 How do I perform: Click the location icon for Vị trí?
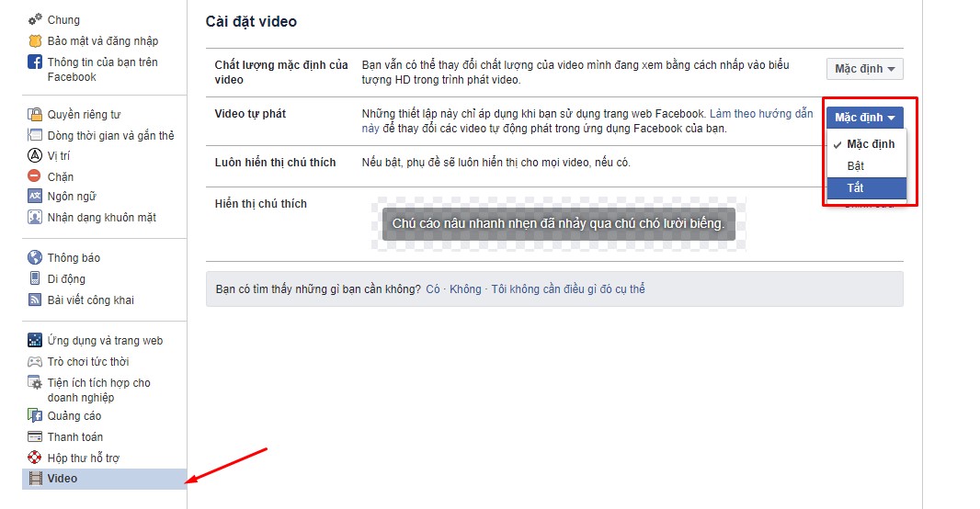(x=35, y=155)
